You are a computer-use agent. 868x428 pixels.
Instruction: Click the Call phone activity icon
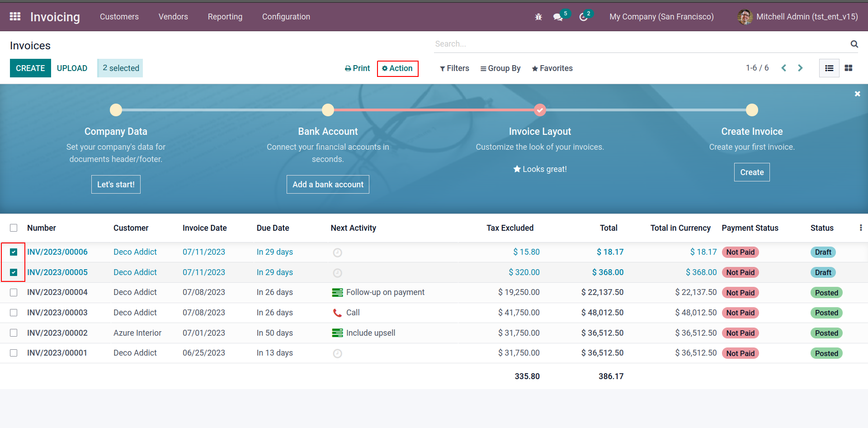[337, 313]
